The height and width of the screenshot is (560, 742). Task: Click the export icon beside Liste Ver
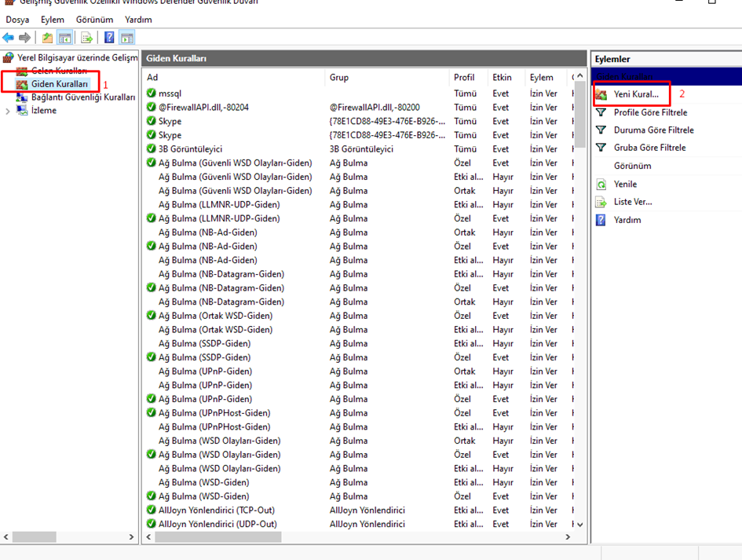601,202
